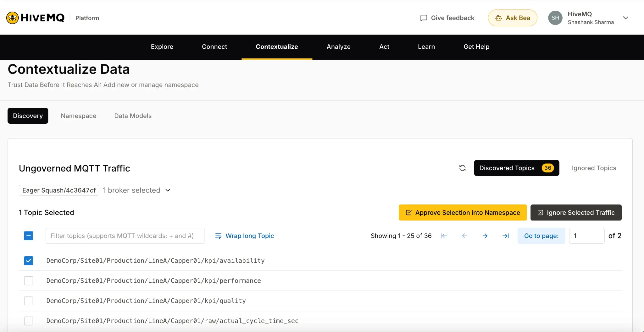The width and height of the screenshot is (644, 332).
Task: Open the Analyze menu
Action: pyautogui.click(x=339, y=47)
